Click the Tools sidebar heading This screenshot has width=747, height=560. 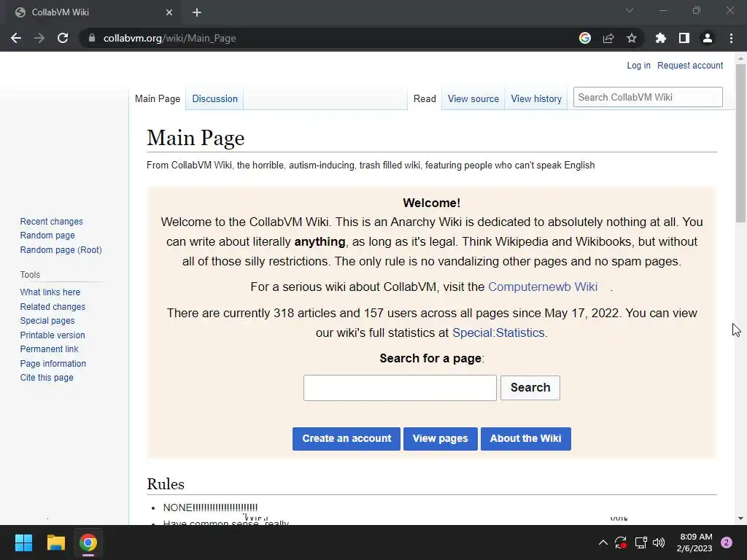pos(30,275)
